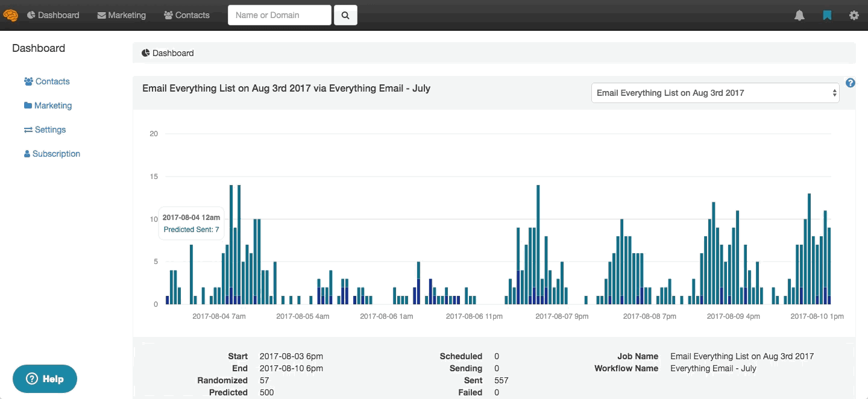The image size is (868, 399).
Task: Open the notifications bell icon
Action: pos(799,16)
